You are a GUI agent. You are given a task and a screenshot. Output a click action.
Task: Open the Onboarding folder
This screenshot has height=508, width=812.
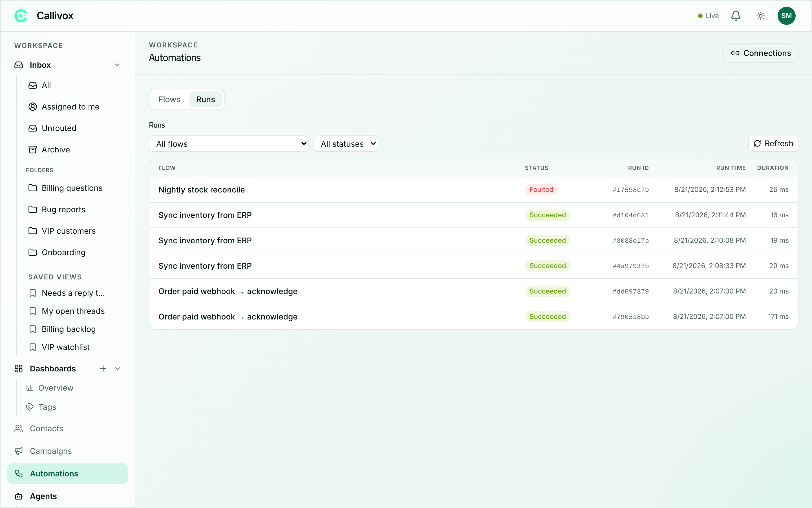63,253
